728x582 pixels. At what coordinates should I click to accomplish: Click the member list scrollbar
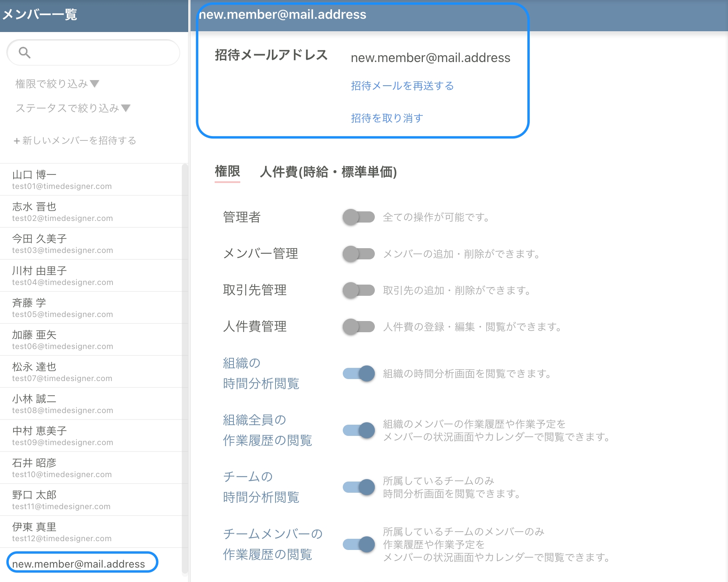coord(185,360)
